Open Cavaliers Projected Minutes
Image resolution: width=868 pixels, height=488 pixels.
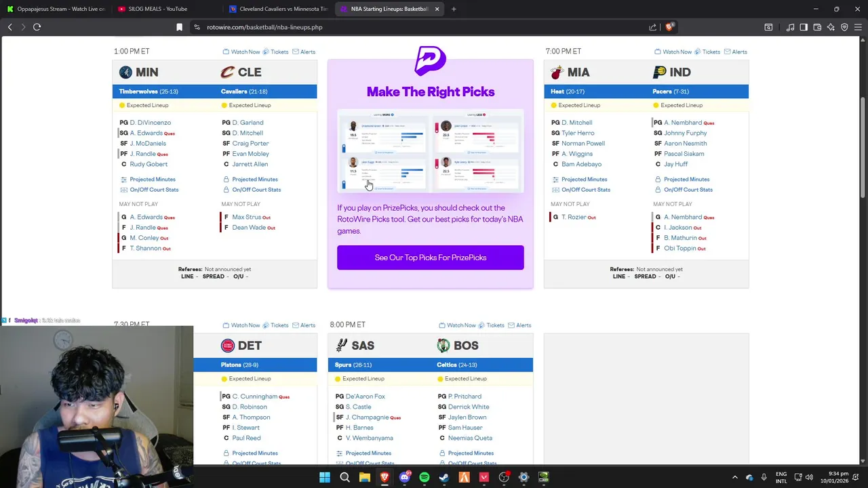pyautogui.click(x=255, y=179)
